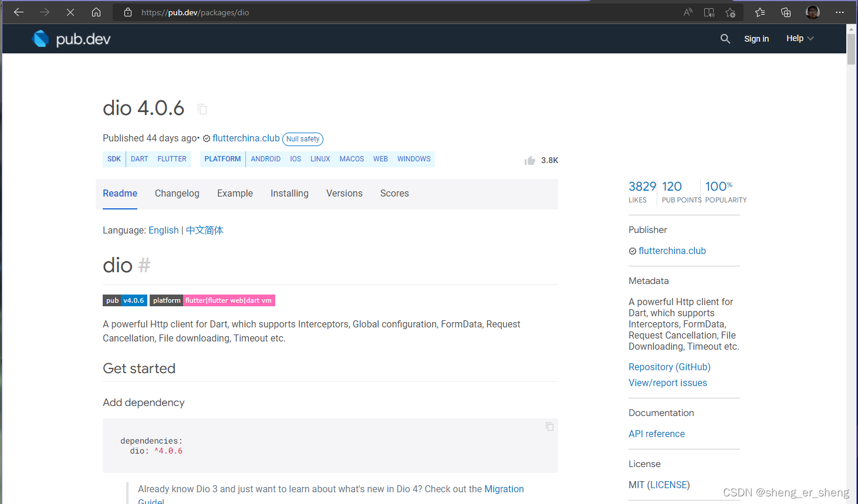Activate the read aloud icon in address bar
The height and width of the screenshot is (504, 858).
(688, 12)
